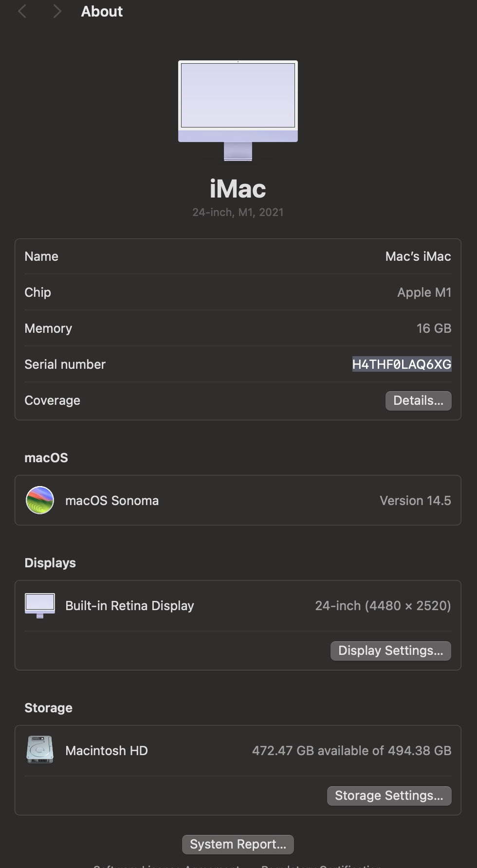The height and width of the screenshot is (868, 477).
Task: Click the Apple M1 chip value
Action: 424,292
